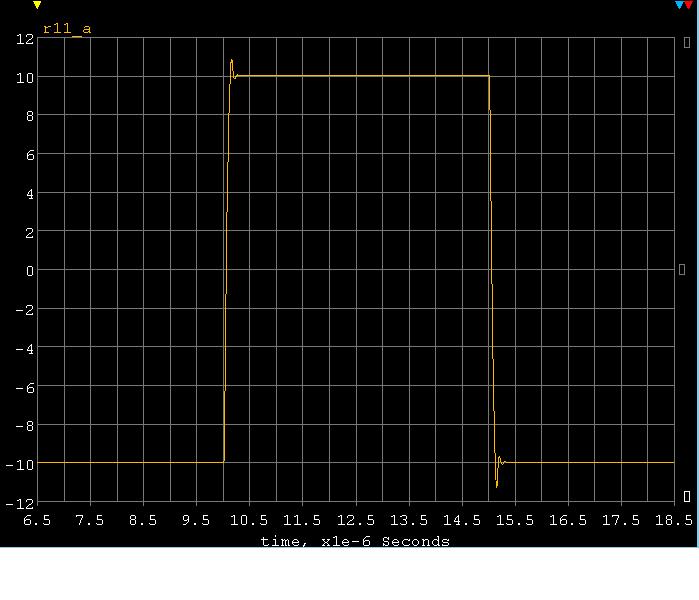Screen dimensions: 699x600
Task: Click the x-axis title 'time, x1e-6 Seconds'
Action: [355, 541]
